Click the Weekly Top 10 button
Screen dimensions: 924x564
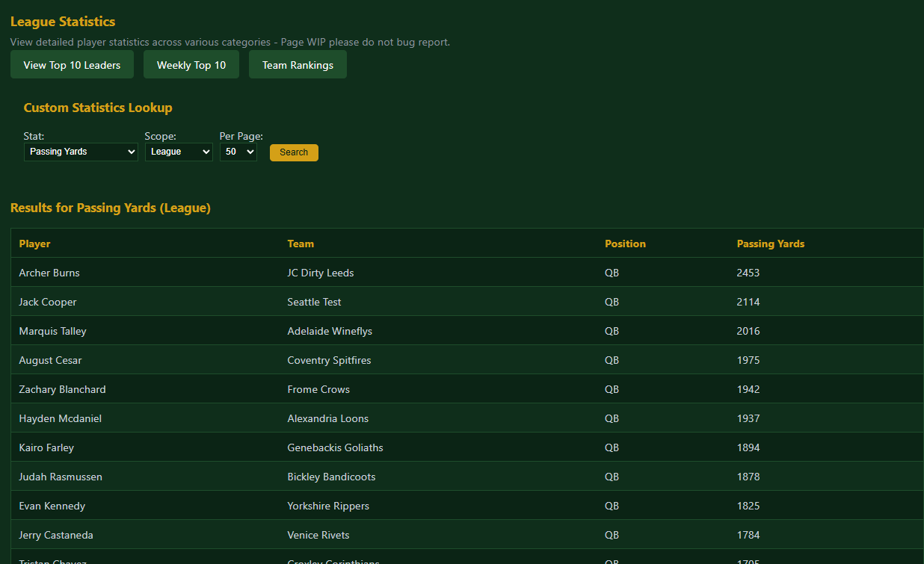point(191,65)
